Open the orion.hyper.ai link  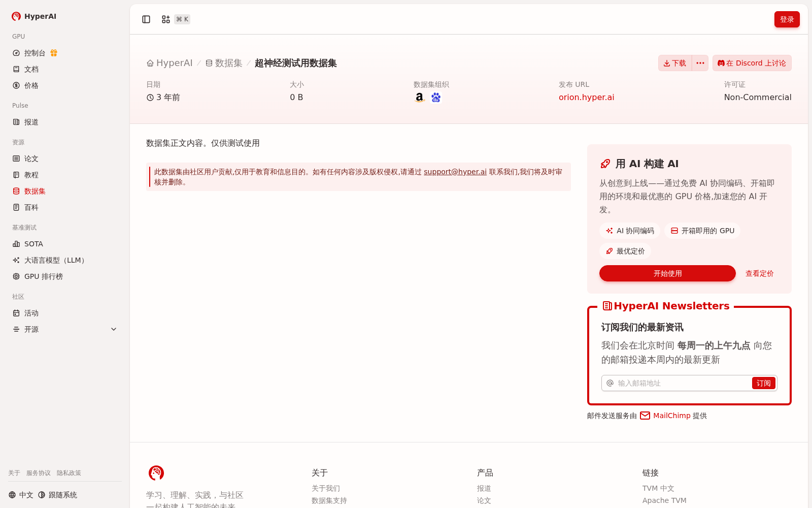(x=586, y=97)
